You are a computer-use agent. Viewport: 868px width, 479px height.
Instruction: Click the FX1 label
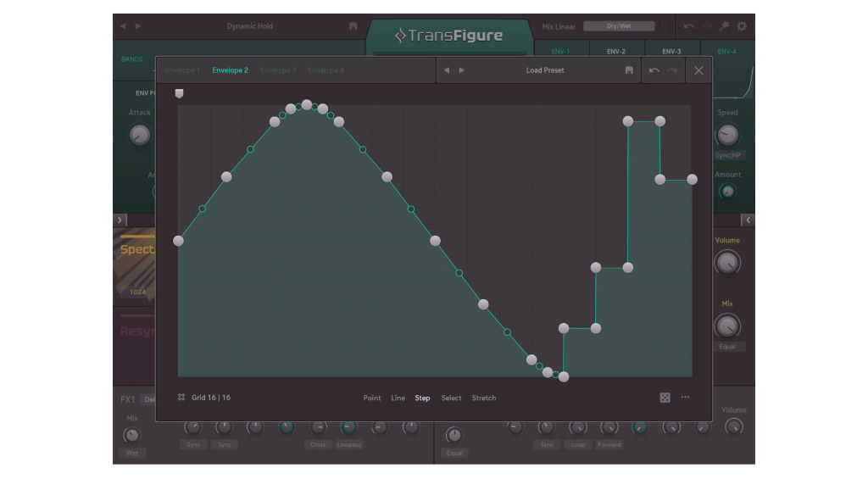click(x=128, y=399)
